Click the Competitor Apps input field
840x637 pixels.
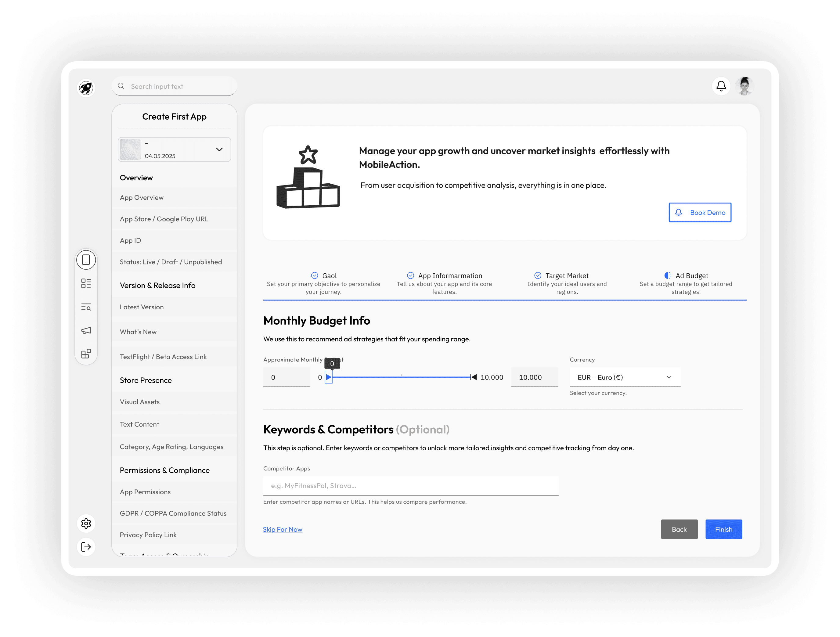pyautogui.click(x=410, y=486)
